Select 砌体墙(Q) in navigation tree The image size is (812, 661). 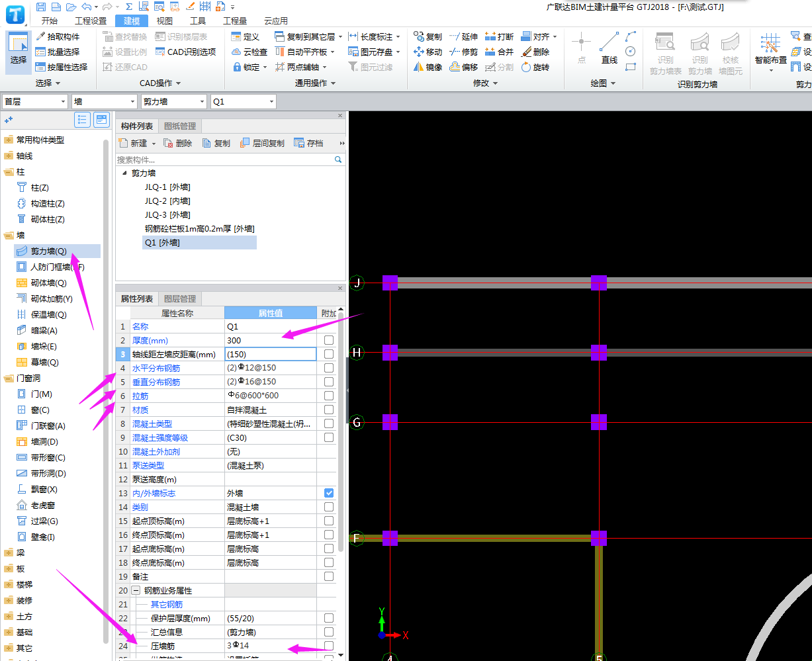[48, 283]
